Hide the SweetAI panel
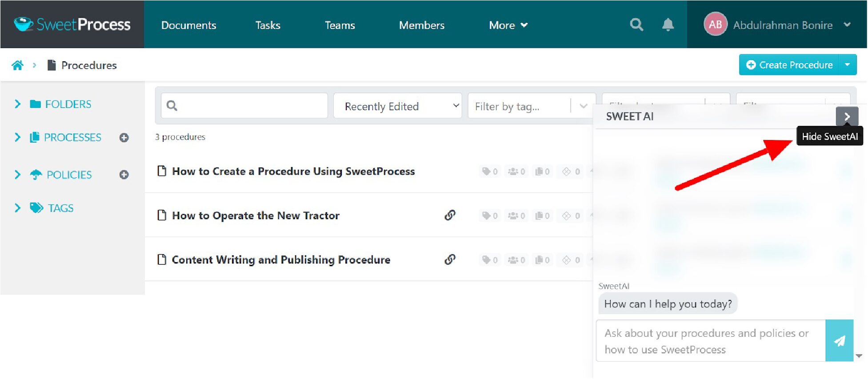 click(847, 116)
